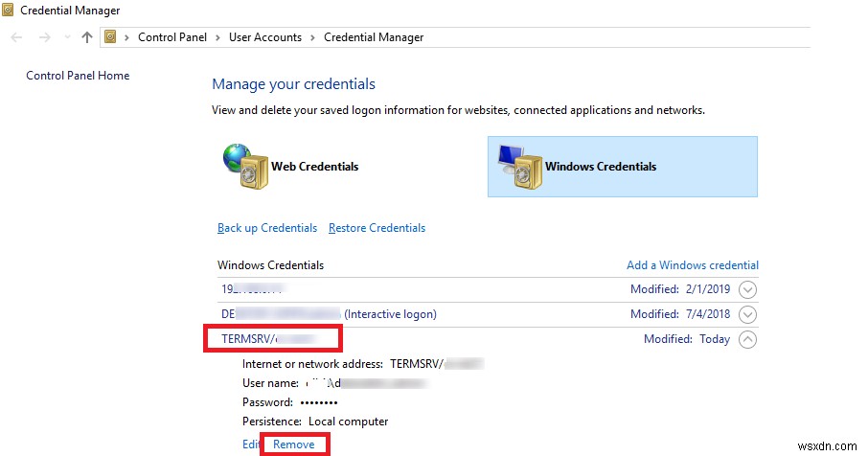Click the Windows Credentials monitor-and-safe icon

[515, 165]
